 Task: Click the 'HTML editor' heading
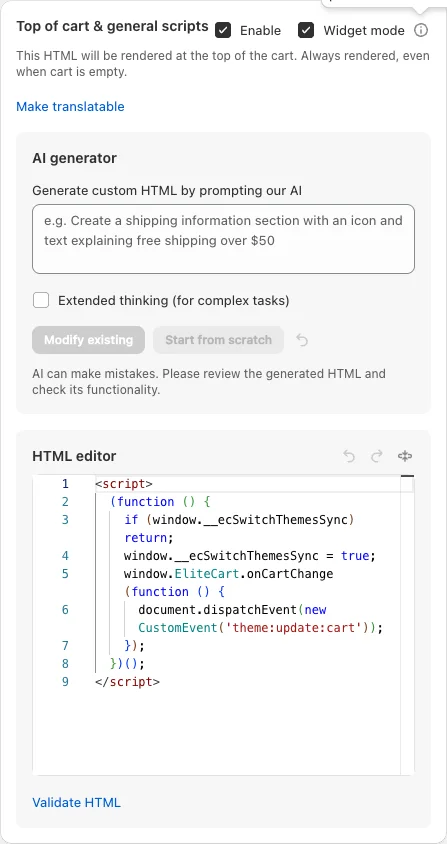point(74,456)
